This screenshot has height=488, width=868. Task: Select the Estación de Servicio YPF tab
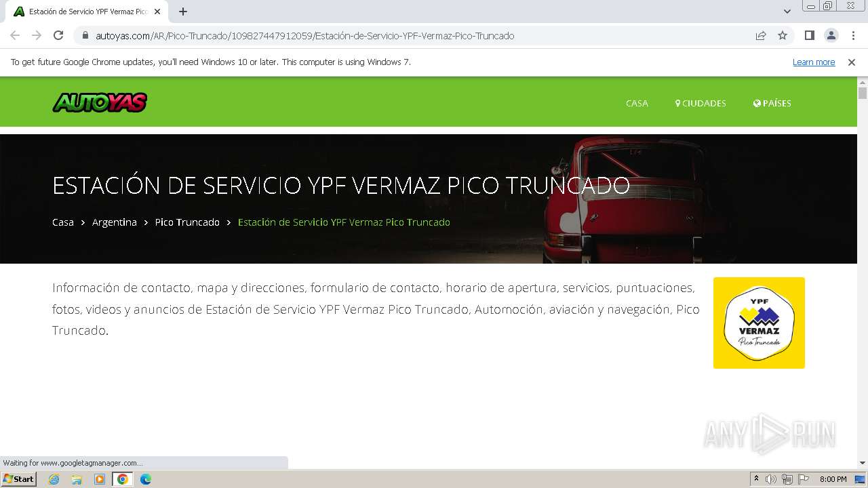click(88, 12)
